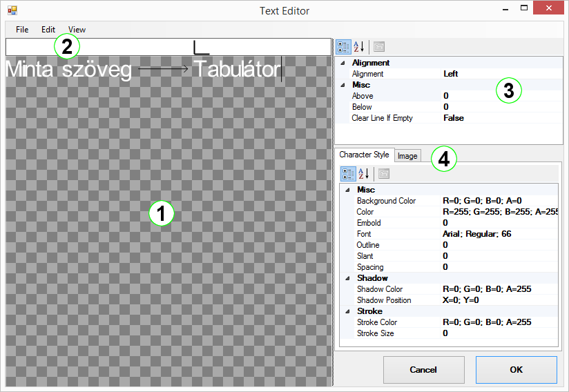Collapse the Shadow category
Screen dimensions: 569x392
tap(347, 278)
